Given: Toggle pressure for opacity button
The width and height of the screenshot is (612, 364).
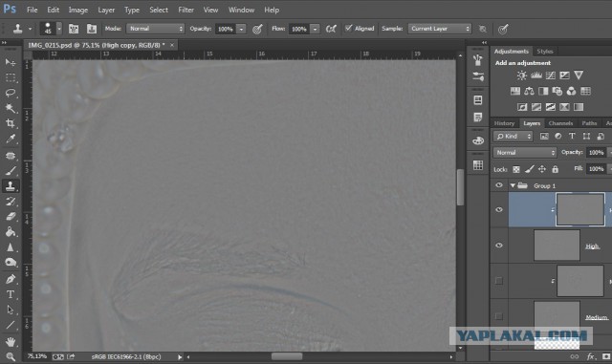Looking at the screenshot, I should [x=257, y=29].
